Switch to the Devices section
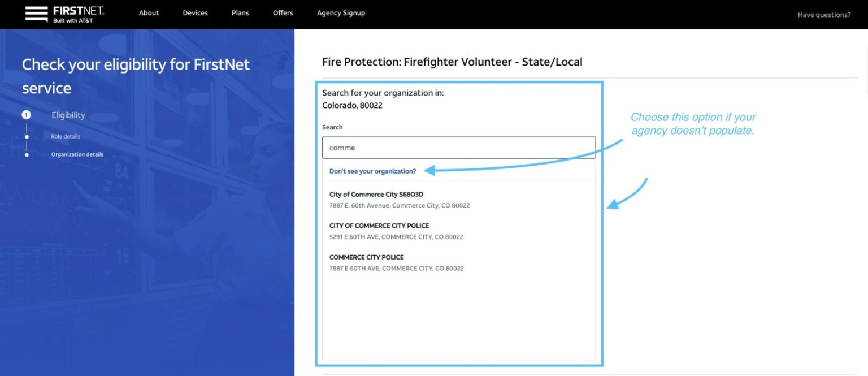 point(195,12)
